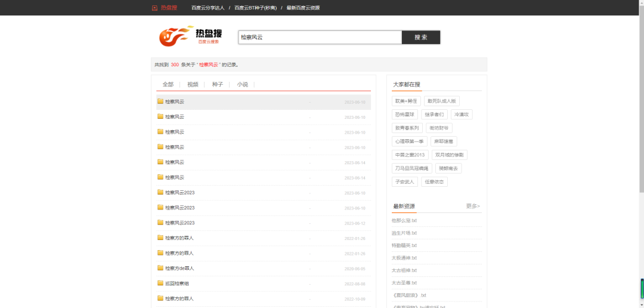Click the 冷漠攻 hot search tag
Viewport: 644px width, 308px height.
tap(462, 115)
